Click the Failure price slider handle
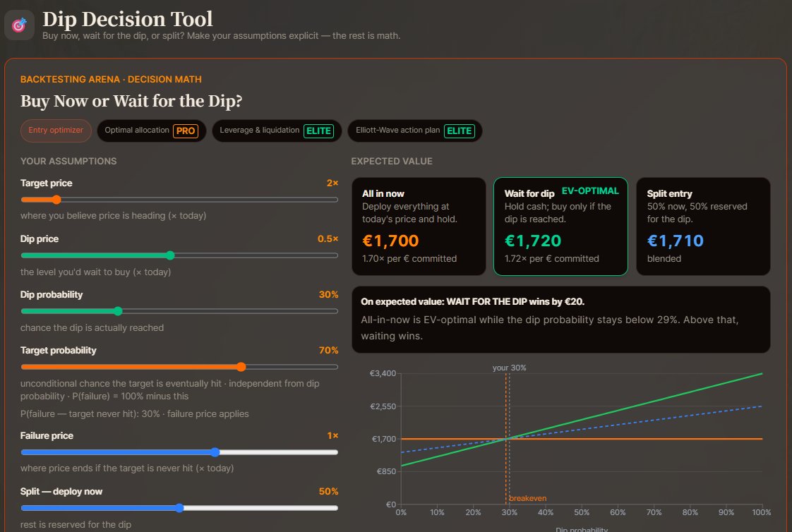This screenshot has width=792, height=532. [215, 452]
